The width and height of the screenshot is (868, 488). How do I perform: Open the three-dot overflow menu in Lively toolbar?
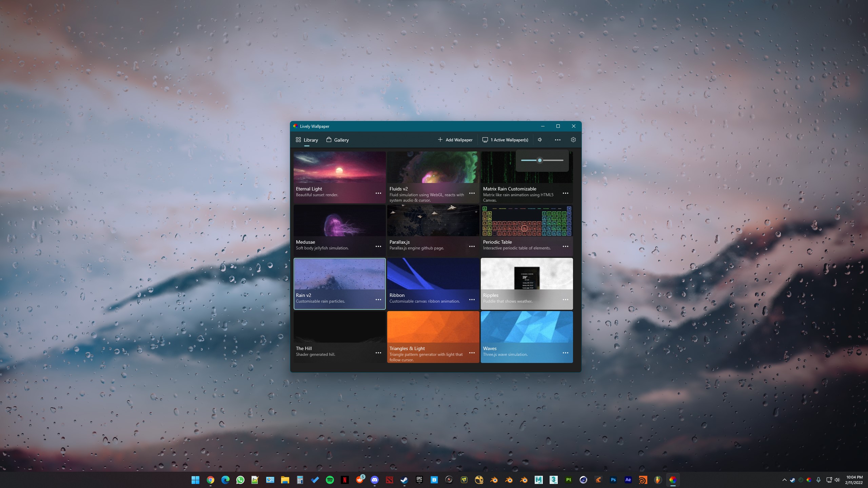[x=557, y=140]
